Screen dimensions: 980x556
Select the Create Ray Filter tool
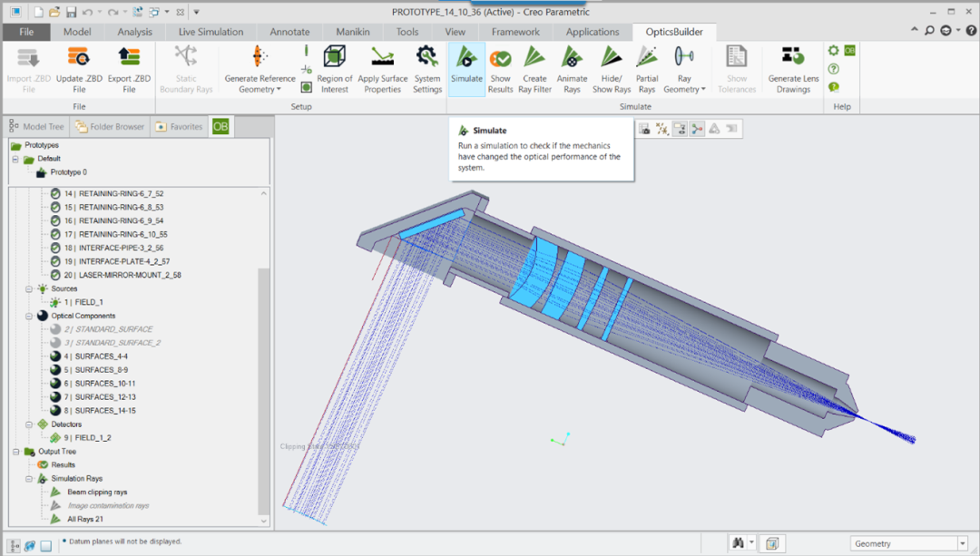[534, 69]
